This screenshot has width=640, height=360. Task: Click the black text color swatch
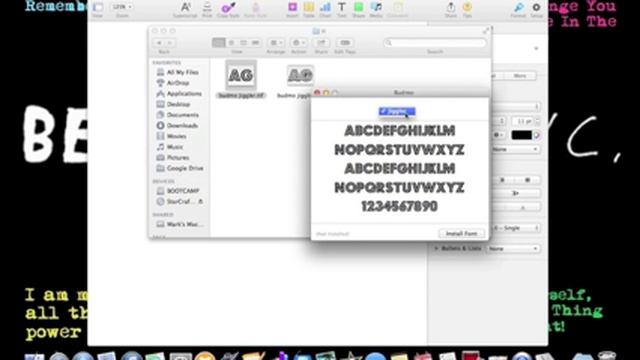pos(521,135)
